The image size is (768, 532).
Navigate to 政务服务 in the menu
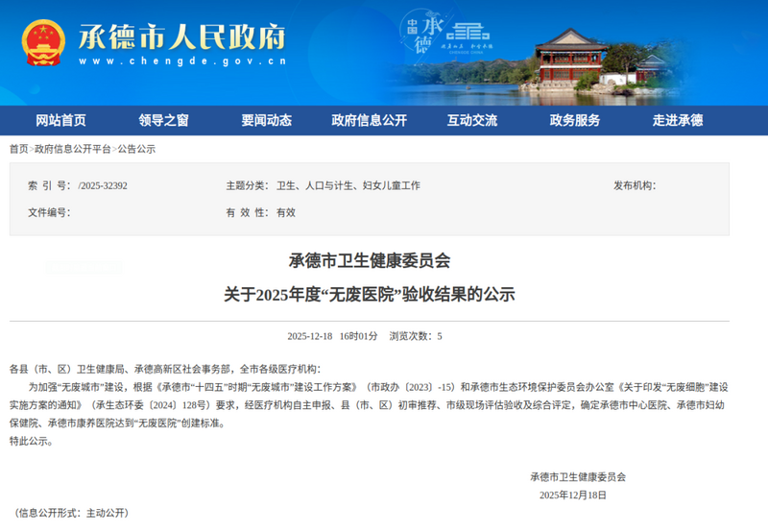click(574, 120)
